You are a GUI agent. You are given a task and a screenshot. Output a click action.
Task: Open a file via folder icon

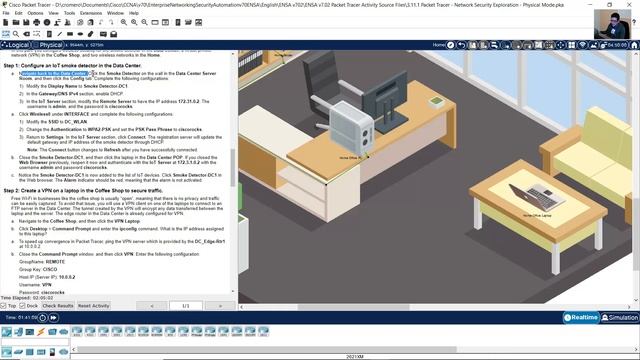coord(16,22)
